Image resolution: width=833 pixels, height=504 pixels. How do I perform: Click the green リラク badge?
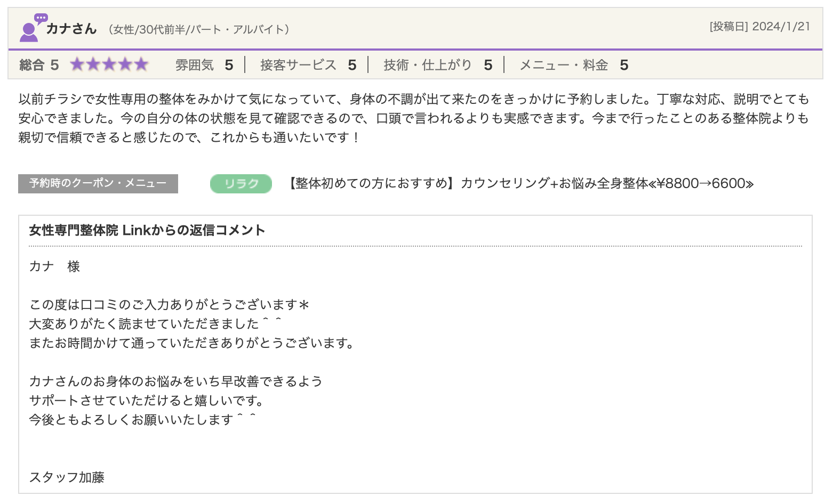(241, 184)
